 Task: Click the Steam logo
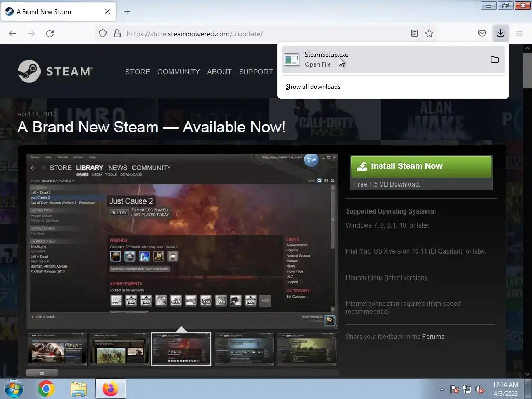(x=55, y=71)
